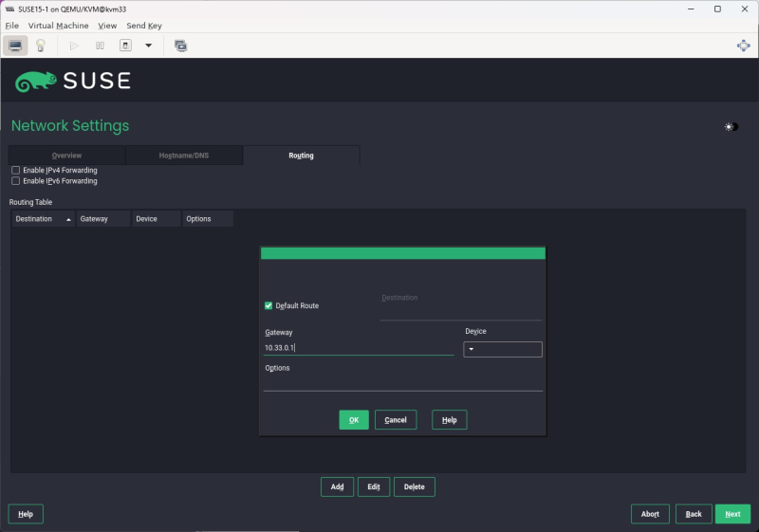
Task: Click the Options column header
Action: [208, 219]
